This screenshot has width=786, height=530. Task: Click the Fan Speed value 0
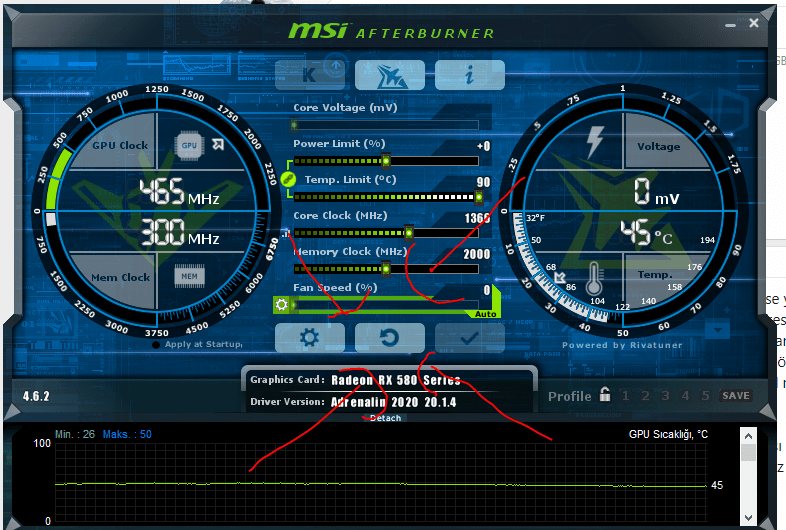click(x=487, y=290)
